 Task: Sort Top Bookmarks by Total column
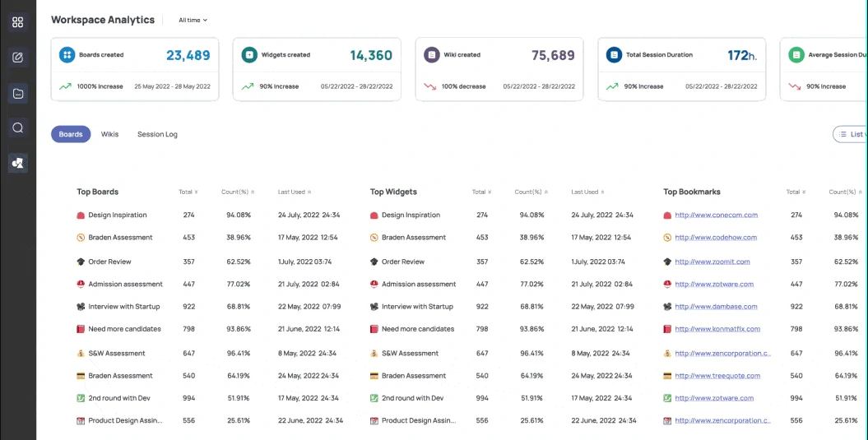(x=796, y=192)
